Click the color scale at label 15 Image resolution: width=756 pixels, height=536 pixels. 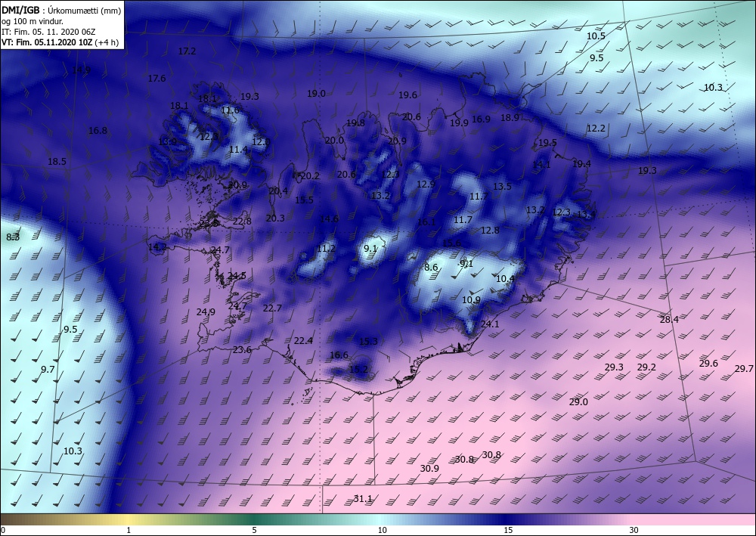coord(508,530)
